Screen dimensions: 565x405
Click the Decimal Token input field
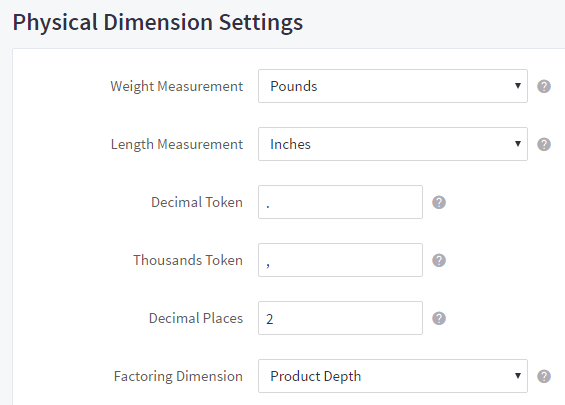click(x=340, y=202)
